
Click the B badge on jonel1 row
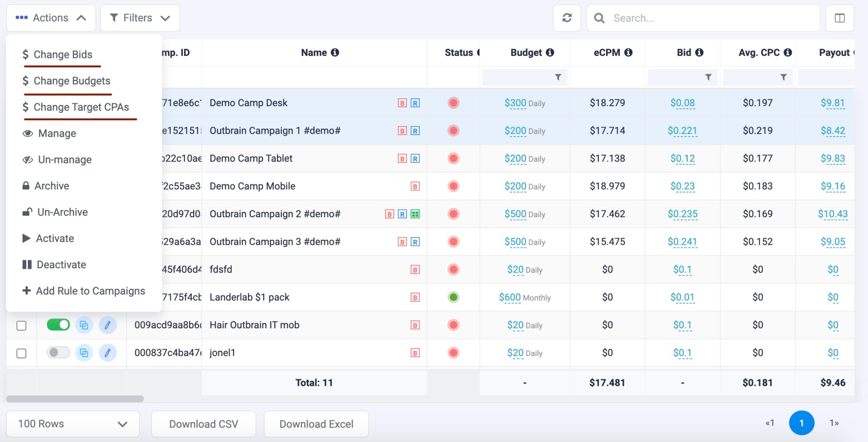(415, 353)
